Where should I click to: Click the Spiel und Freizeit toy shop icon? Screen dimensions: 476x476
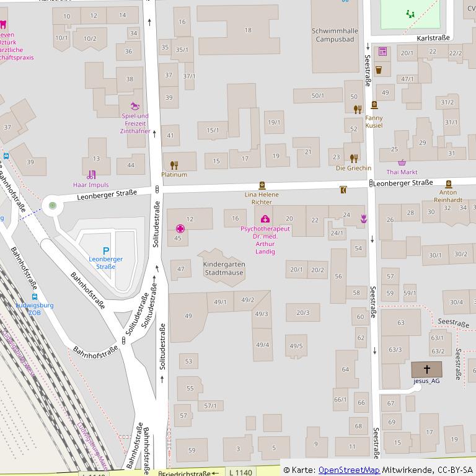coord(135,107)
